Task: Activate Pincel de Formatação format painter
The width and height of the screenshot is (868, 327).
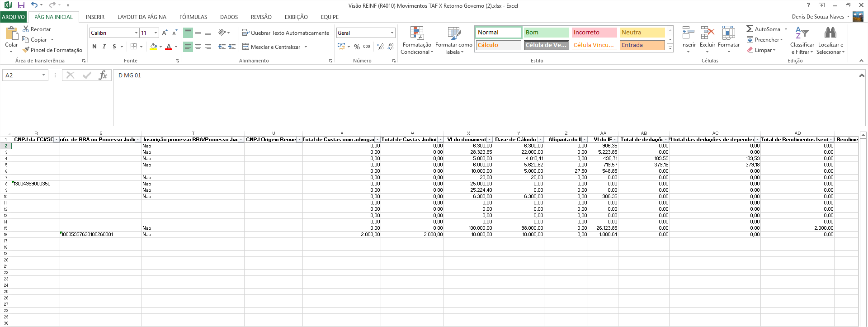Action: pos(52,50)
